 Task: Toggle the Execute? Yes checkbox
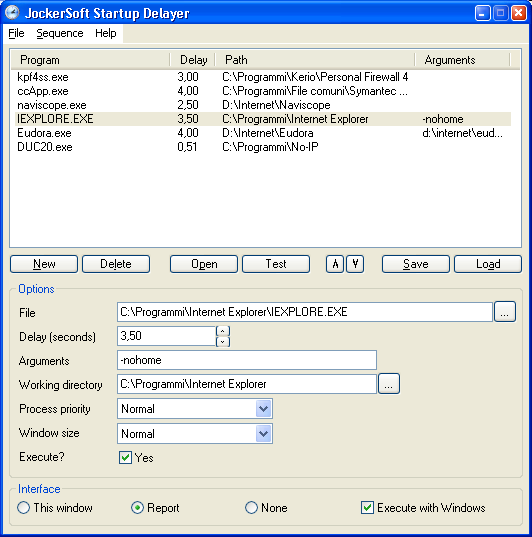(x=125, y=458)
